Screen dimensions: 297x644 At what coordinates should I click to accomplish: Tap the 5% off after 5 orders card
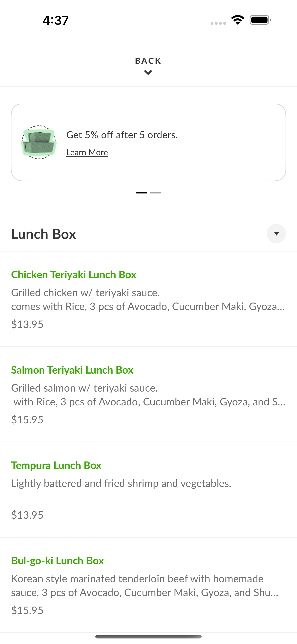(x=148, y=142)
